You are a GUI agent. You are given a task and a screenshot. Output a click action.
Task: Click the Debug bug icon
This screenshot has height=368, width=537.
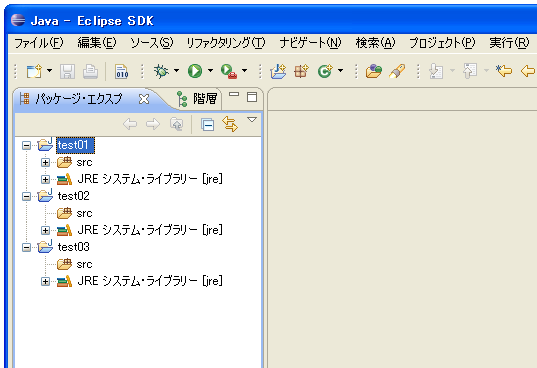tap(161, 71)
